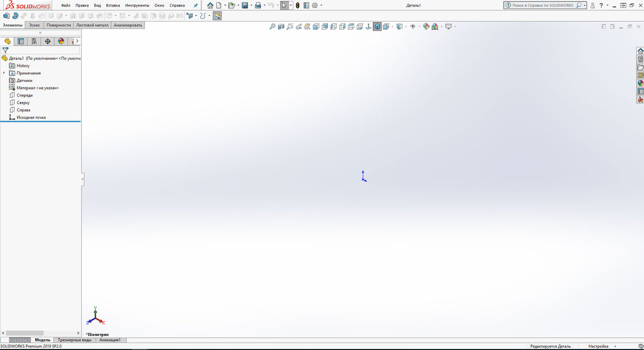The width and height of the screenshot is (644, 350).
Task: Select the Revolved Boss/Base tool icon
Action: pyautogui.click(x=15, y=16)
